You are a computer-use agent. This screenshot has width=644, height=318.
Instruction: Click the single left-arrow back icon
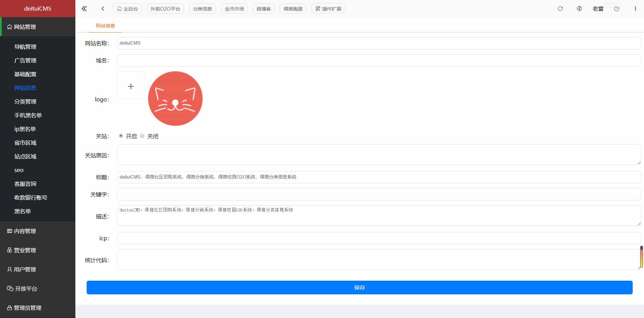point(103,9)
